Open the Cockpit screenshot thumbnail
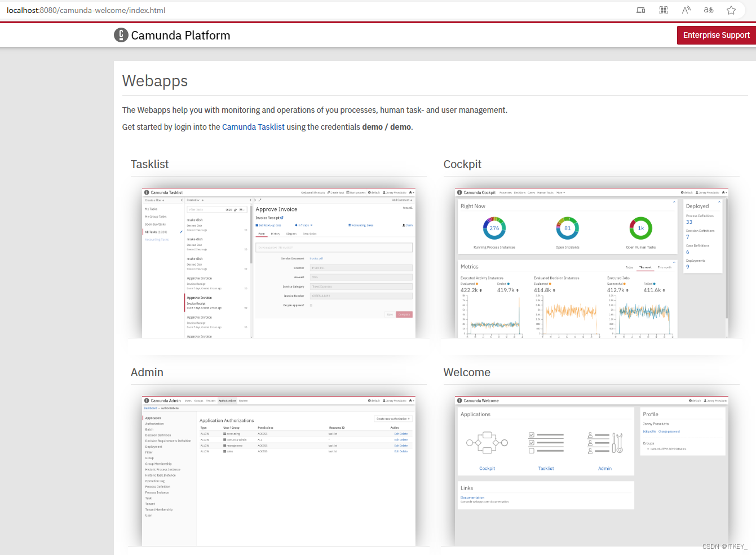Image resolution: width=756 pixels, height=555 pixels. (x=591, y=263)
